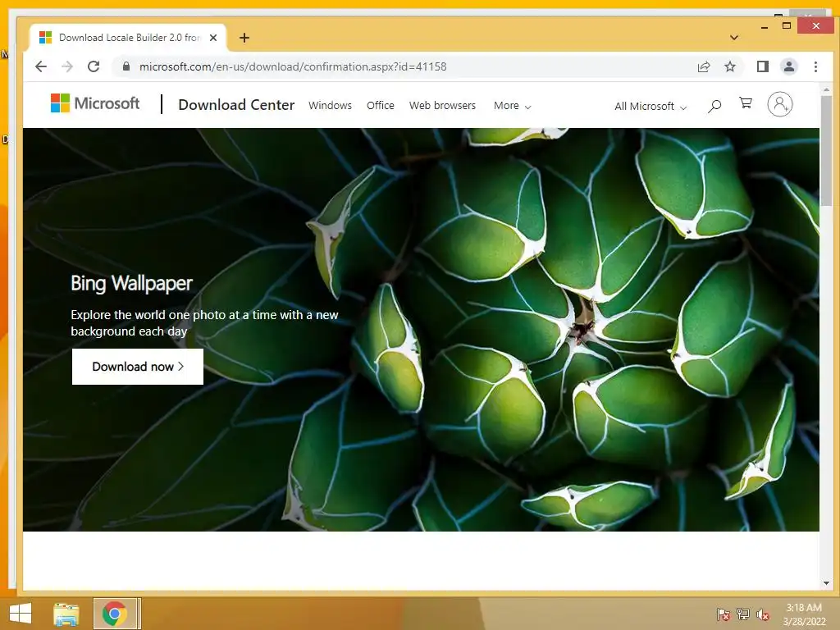Viewport: 840px width, 630px height.
Task: Click the browser forward arrow
Action: tap(67, 66)
